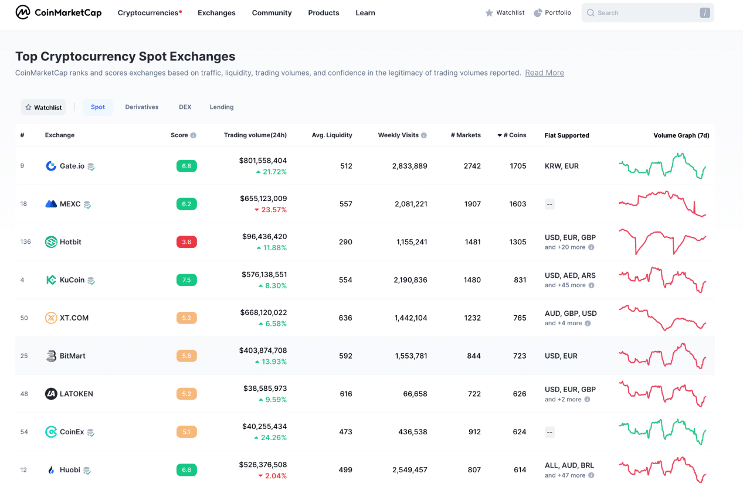743x487 pixels.
Task: Open the Products menu
Action: pyautogui.click(x=324, y=13)
